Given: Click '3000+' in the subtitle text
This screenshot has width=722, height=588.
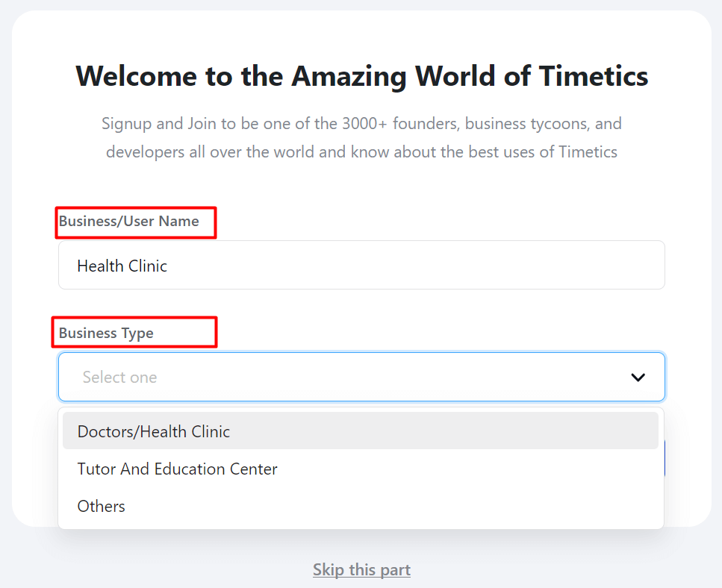Looking at the screenshot, I should point(364,124).
